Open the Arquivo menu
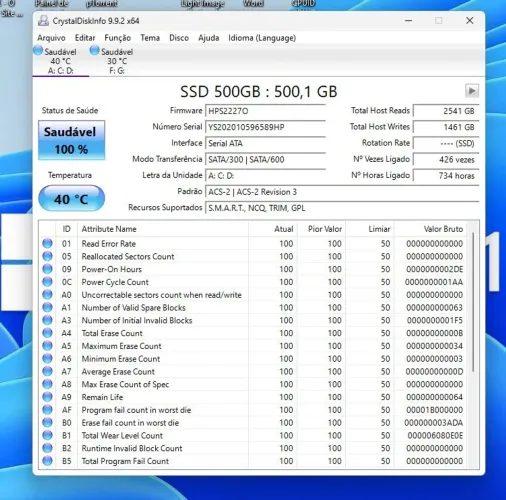 pyautogui.click(x=51, y=38)
